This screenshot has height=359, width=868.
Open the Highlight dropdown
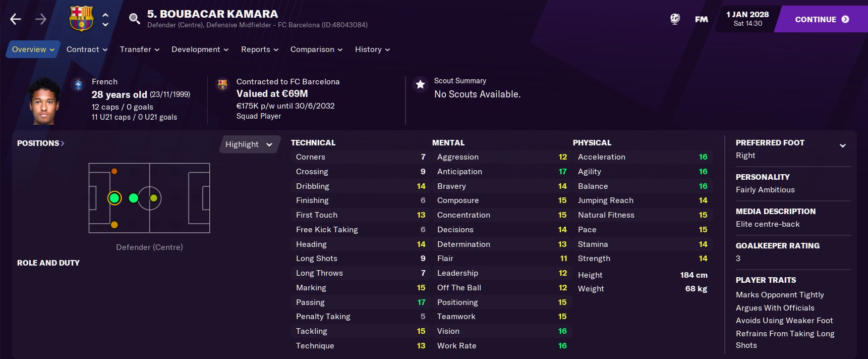click(x=249, y=144)
